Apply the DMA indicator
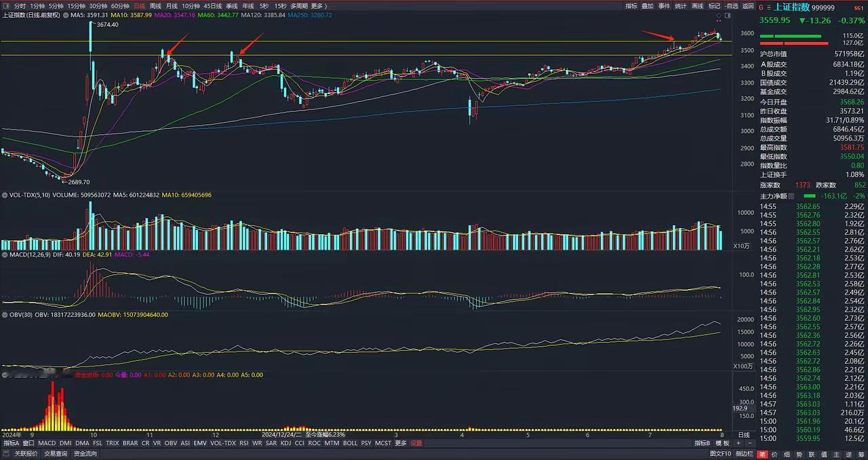This screenshot has height=460, width=868. [x=82, y=443]
